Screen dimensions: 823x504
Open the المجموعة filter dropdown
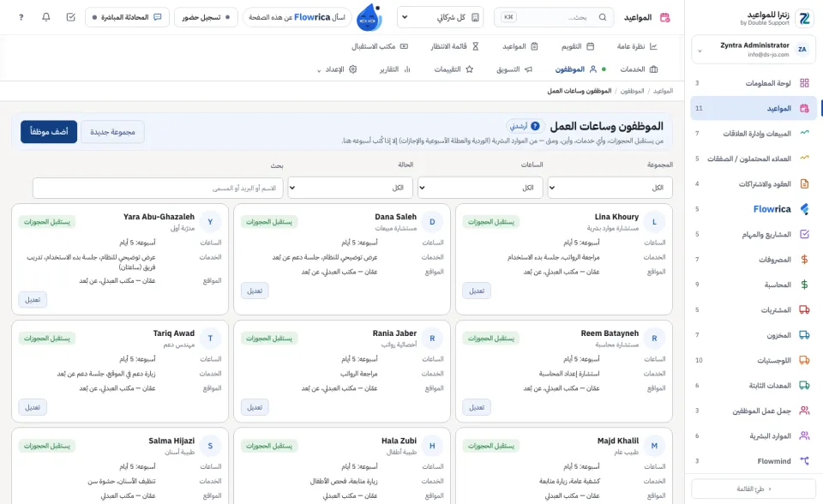coord(610,188)
